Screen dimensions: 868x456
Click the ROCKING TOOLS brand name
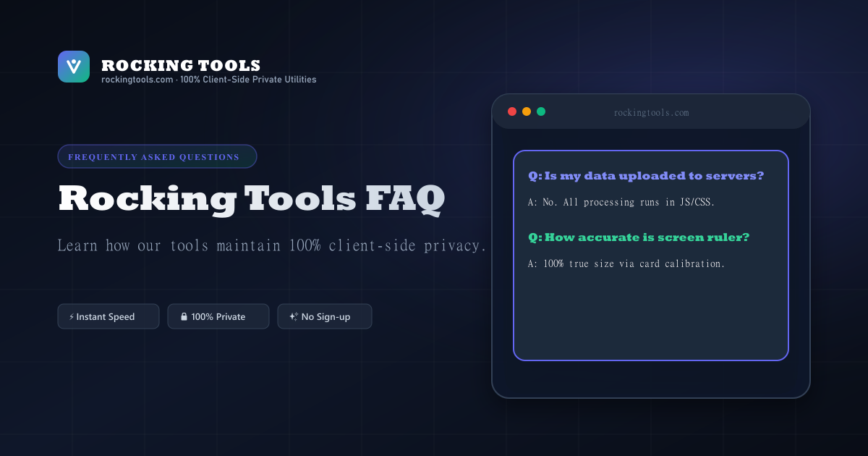181,66
